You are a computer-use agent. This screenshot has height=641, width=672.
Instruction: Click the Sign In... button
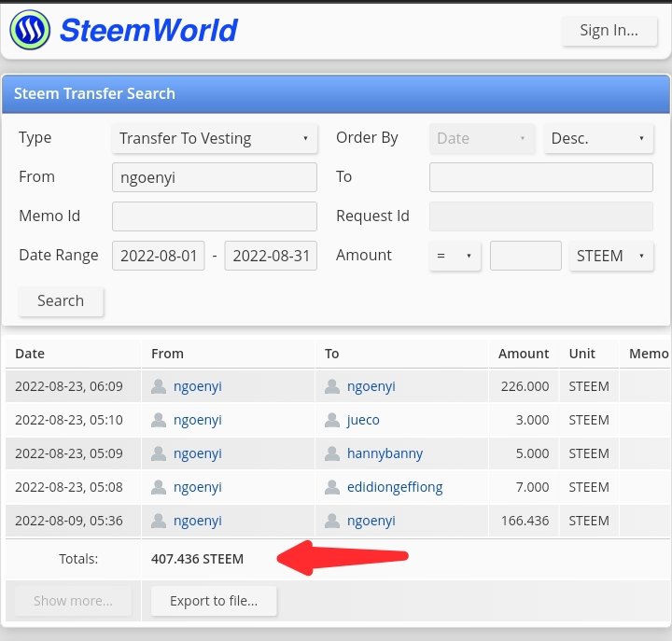point(609,31)
